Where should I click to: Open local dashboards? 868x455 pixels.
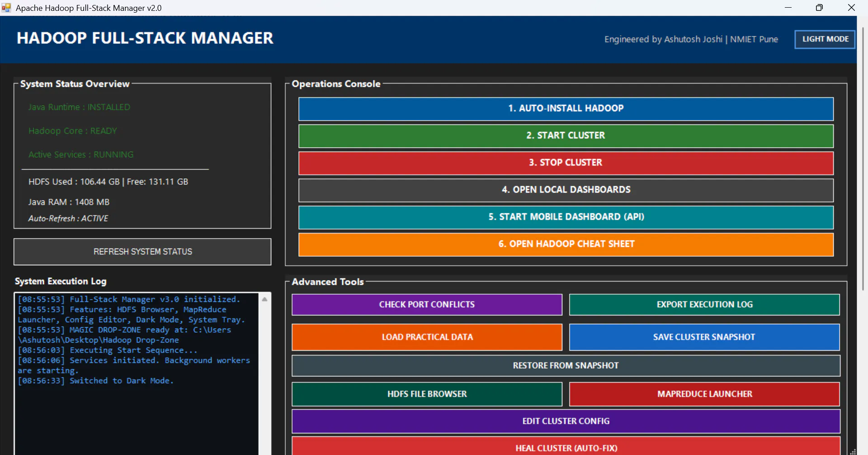pyautogui.click(x=566, y=190)
